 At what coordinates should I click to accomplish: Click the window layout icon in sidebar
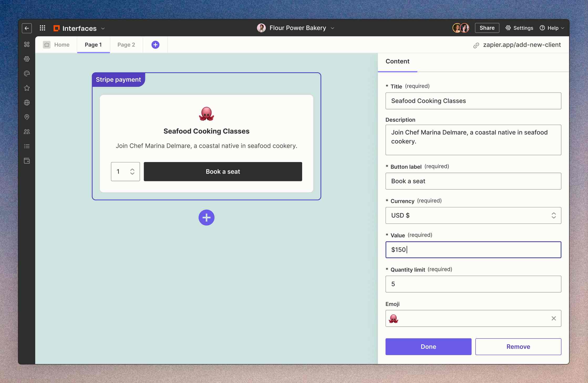click(x=27, y=161)
